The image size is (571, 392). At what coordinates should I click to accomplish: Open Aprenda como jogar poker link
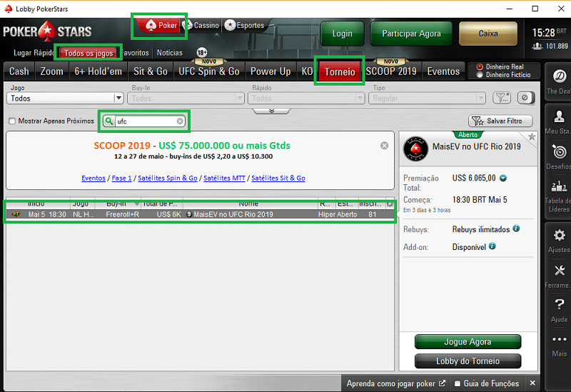tap(395, 383)
